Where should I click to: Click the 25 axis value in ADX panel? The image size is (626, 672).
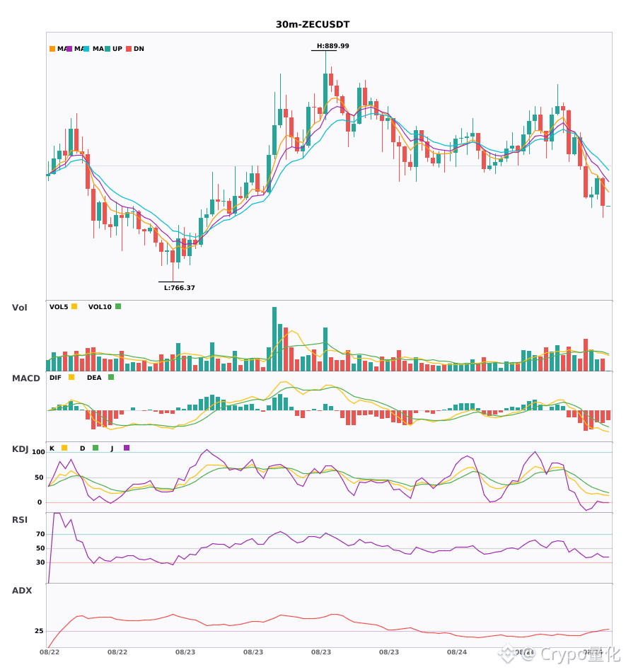[39, 631]
